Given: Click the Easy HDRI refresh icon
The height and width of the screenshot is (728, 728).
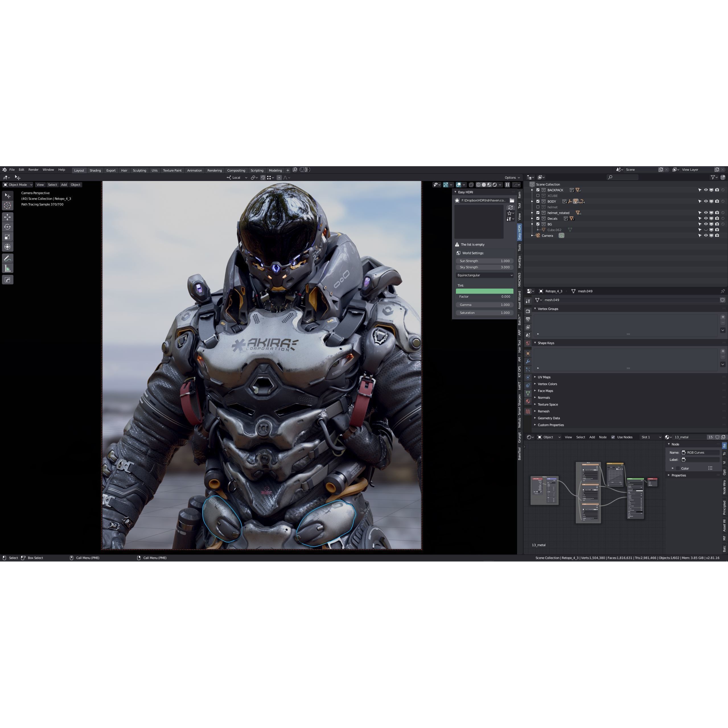Looking at the screenshot, I should (x=511, y=207).
